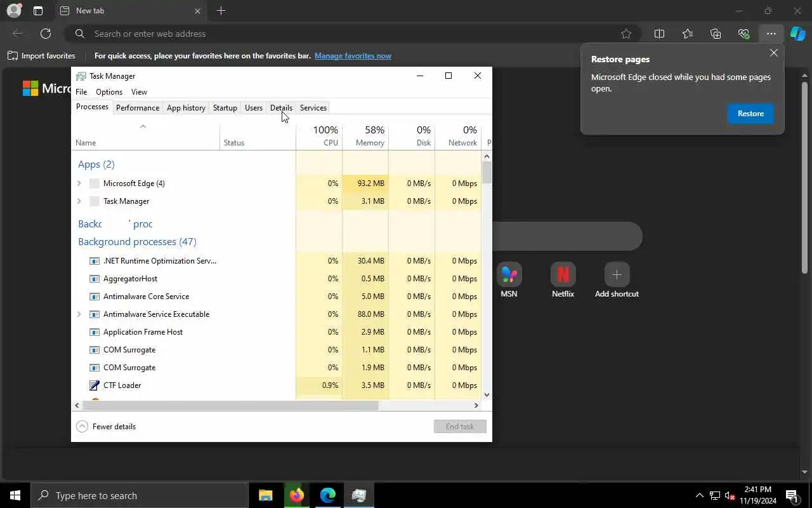The width and height of the screenshot is (812, 508).
Task: Click End task button
Action: 460,427
